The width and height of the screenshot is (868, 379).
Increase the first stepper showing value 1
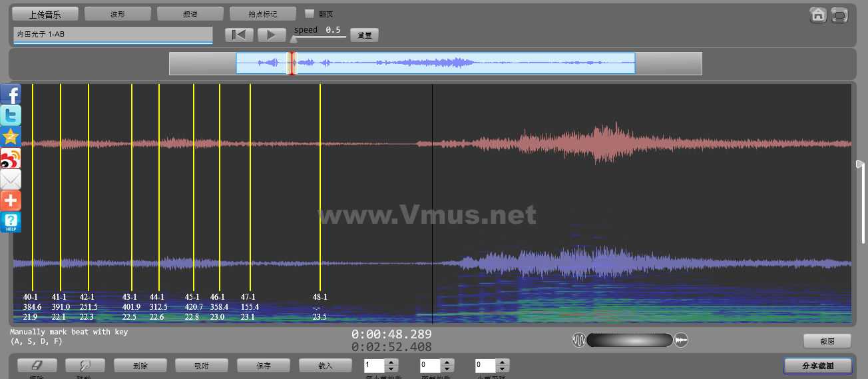[391, 362]
